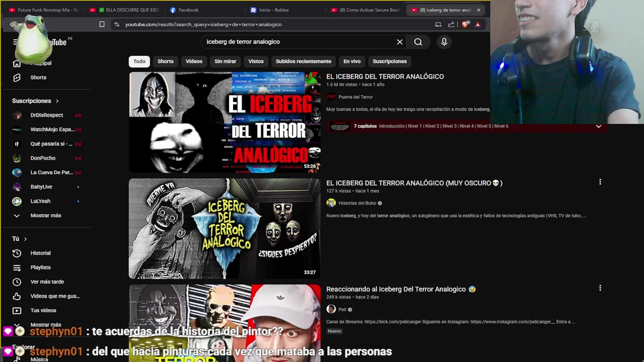Play the 33:27 iceberg video thumbnail
Viewport: 644px width, 362px height.
pos(224,228)
